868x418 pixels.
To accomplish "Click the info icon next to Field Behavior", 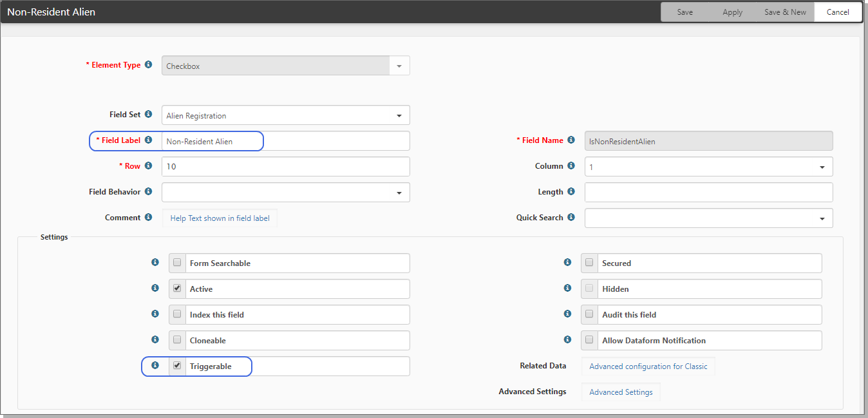I will click(149, 192).
